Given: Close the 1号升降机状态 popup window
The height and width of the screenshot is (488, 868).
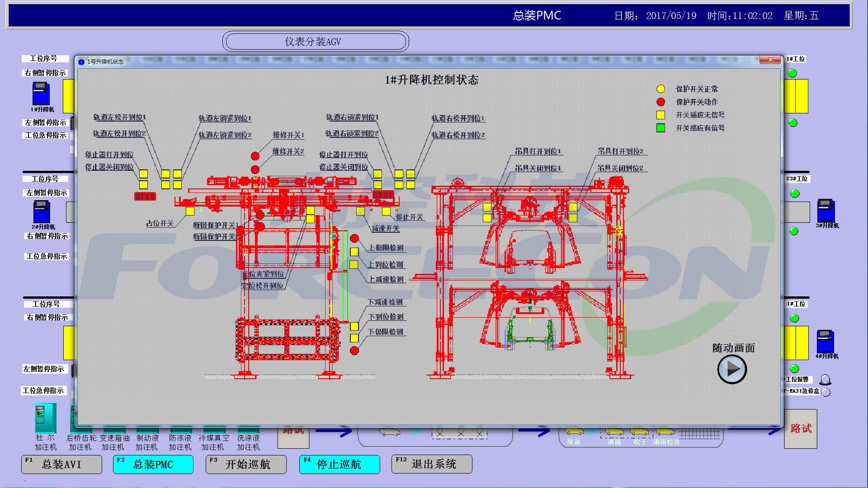Looking at the screenshot, I should [x=770, y=60].
